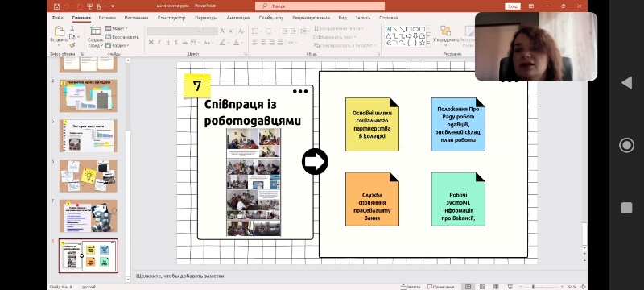Click the Заметки notes button in the status bar
644x290 pixels.
coord(411,287)
